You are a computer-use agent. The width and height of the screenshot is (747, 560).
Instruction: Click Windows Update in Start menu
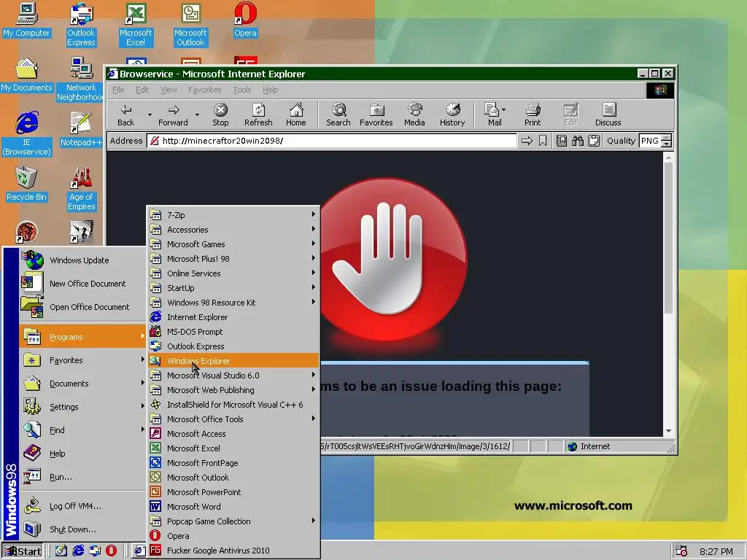[82, 260]
